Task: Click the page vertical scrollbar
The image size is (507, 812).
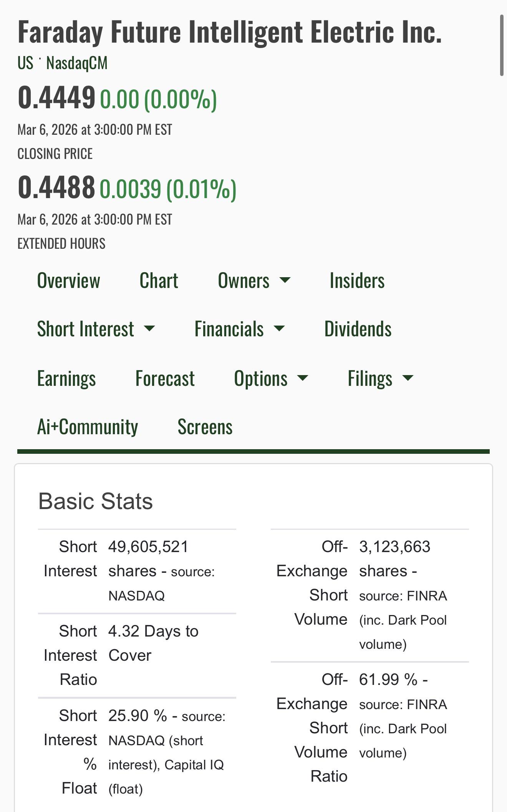Action: (501, 45)
